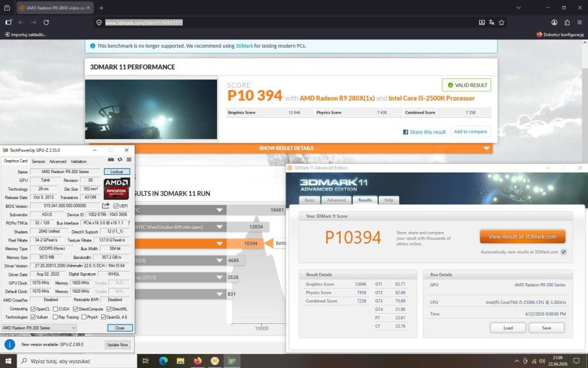The image size is (588, 368).
Task: Click the BIOS export share icon
Action: (x=106, y=205)
